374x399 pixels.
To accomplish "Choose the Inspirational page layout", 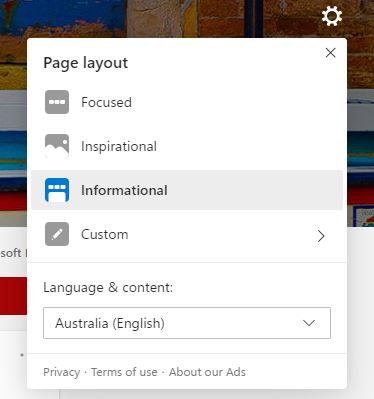I will tap(187, 146).
